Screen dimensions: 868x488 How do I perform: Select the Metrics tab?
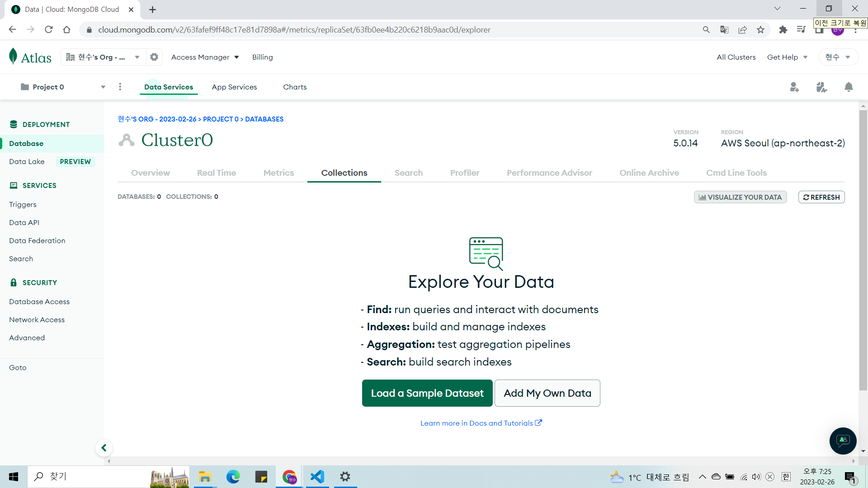(278, 173)
